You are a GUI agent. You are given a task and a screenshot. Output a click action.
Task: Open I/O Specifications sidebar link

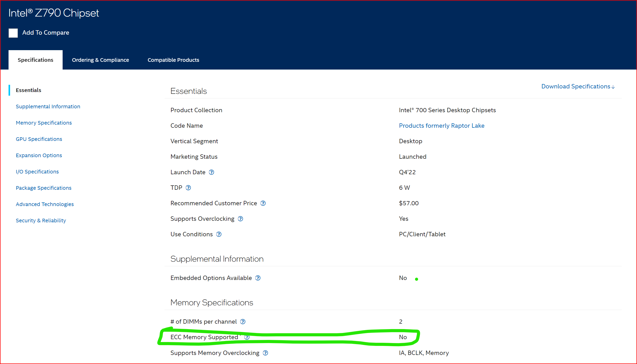pyautogui.click(x=37, y=172)
